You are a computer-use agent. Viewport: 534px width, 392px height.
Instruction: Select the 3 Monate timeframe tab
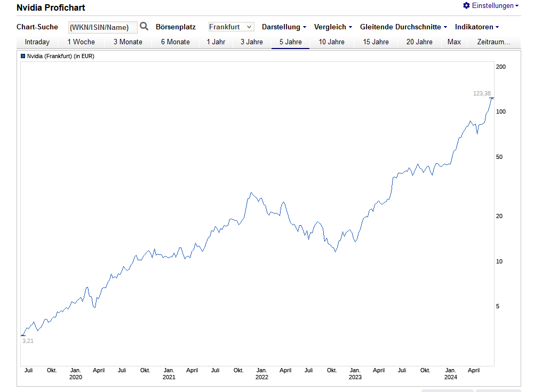click(x=127, y=42)
